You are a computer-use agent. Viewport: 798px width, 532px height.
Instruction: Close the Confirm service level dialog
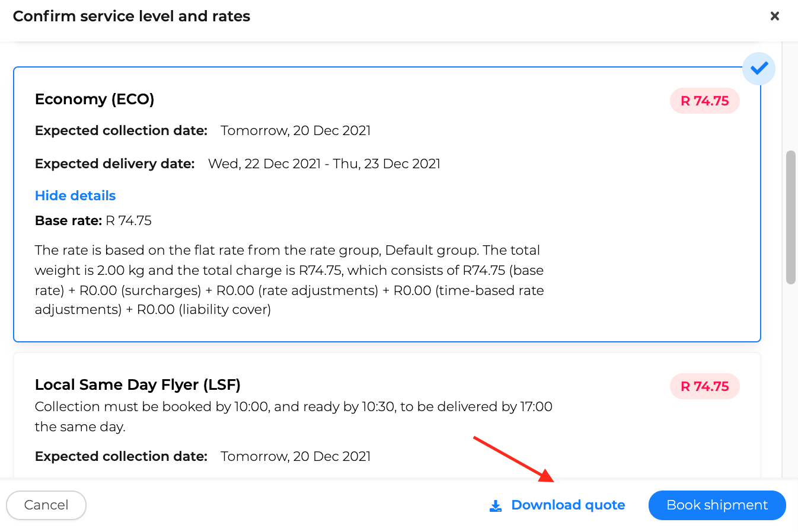[x=774, y=16]
